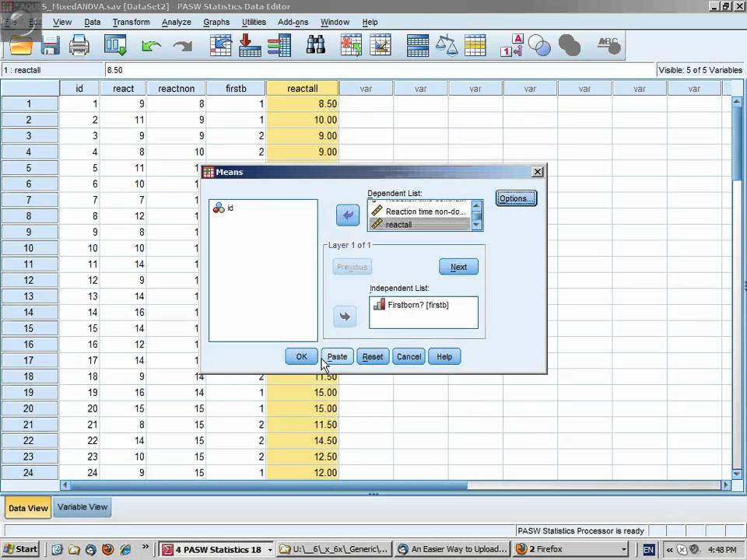Select the firstb column header
Image resolution: width=747 pixels, height=560 pixels.
coord(236,89)
